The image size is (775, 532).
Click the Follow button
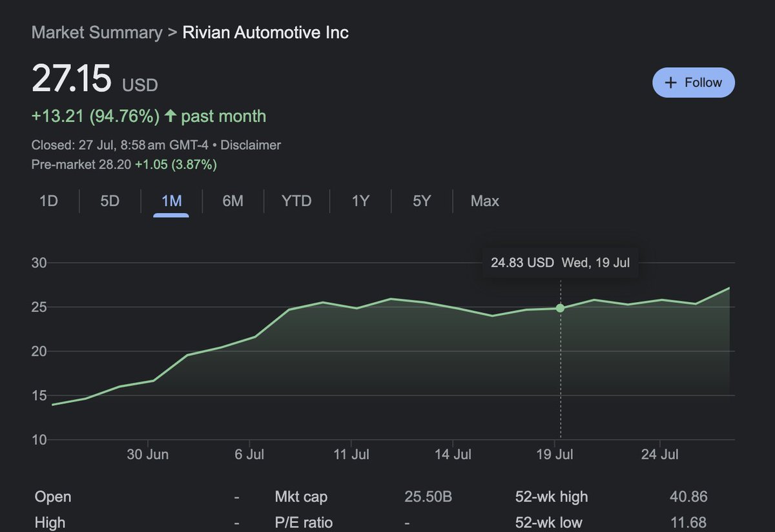[x=693, y=83]
